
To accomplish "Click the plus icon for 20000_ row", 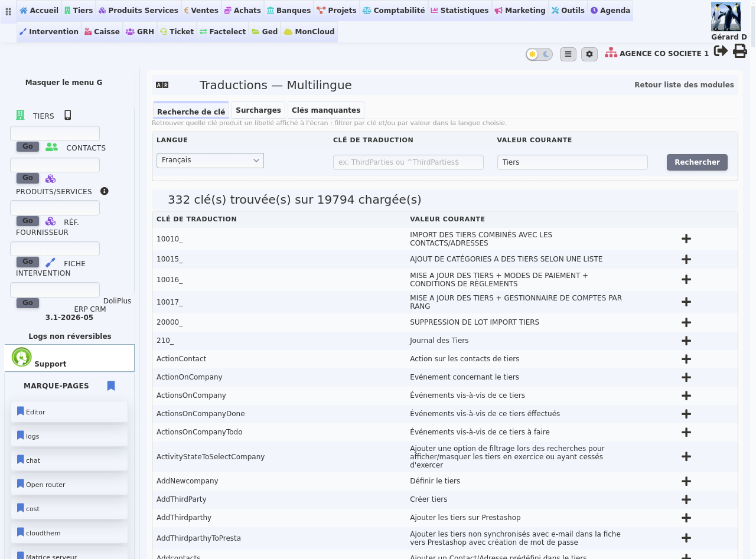I will point(686,322).
